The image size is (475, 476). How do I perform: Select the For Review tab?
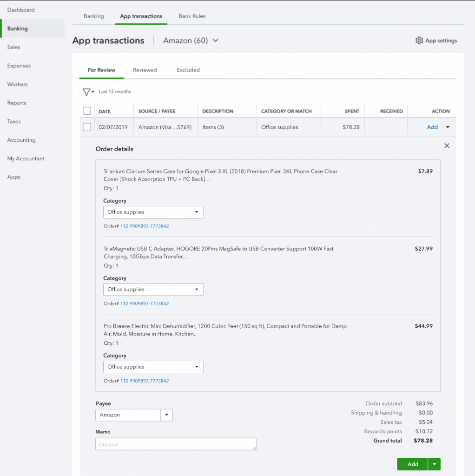[x=102, y=70]
